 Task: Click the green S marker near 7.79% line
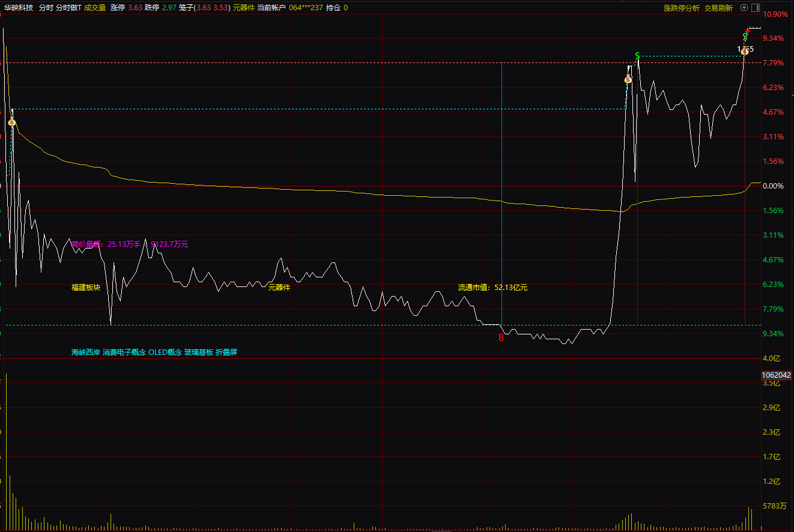[x=637, y=56]
